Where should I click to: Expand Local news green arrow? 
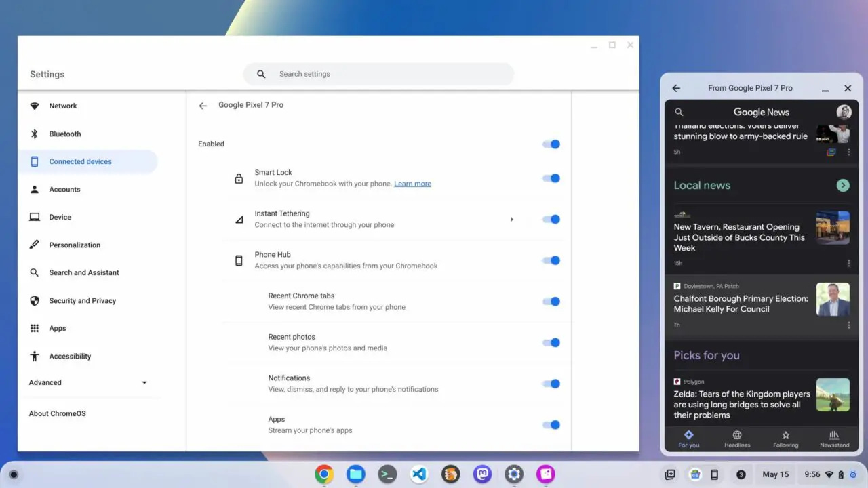click(843, 186)
